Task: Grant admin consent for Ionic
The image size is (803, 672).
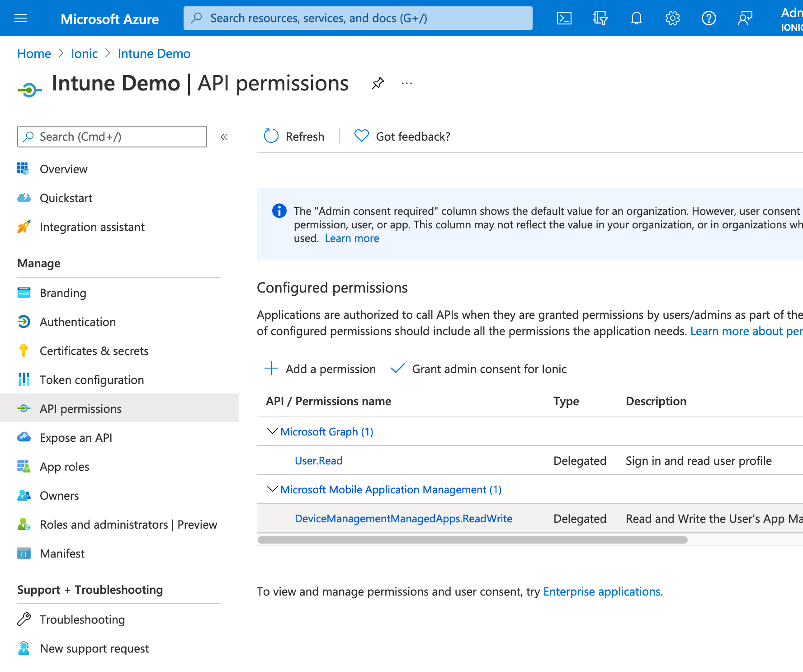Action: [x=479, y=369]
